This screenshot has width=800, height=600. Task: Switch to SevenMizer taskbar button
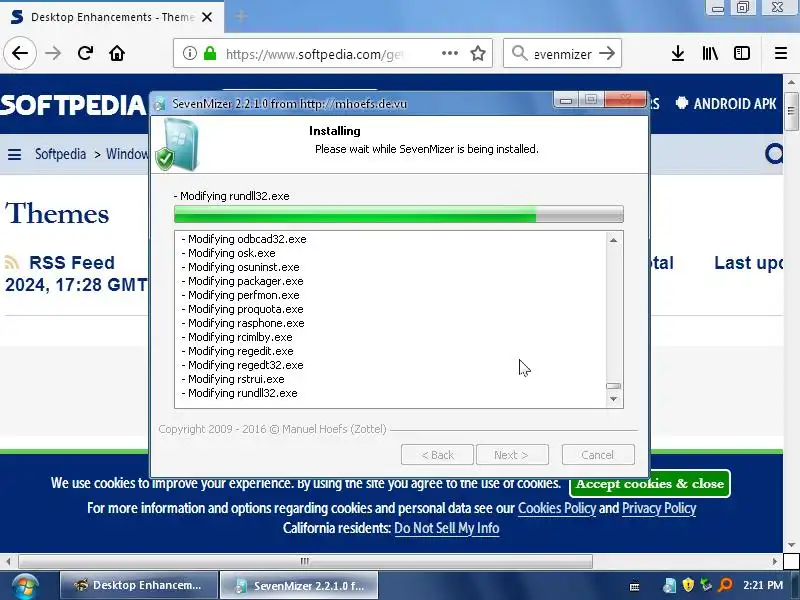tap(299, 585)
